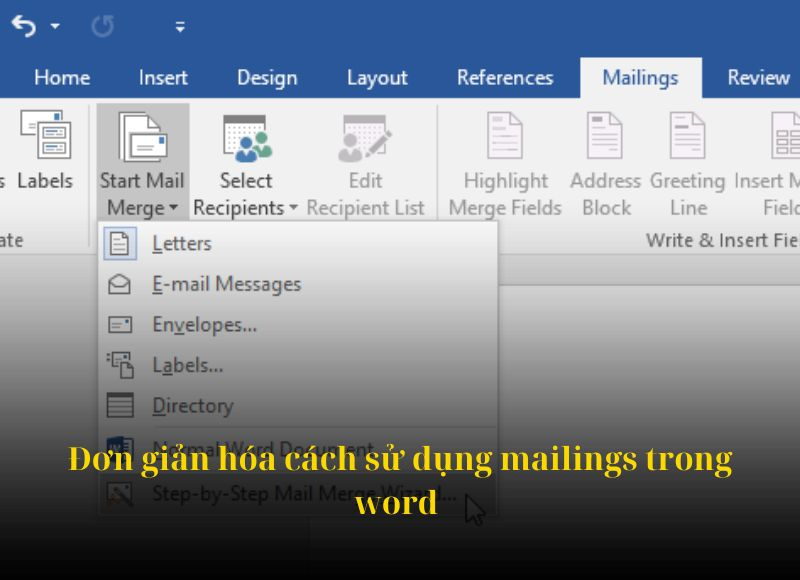Go to the References tab
Viewport: 800px width, 580px height.
[x=505, y=78]
